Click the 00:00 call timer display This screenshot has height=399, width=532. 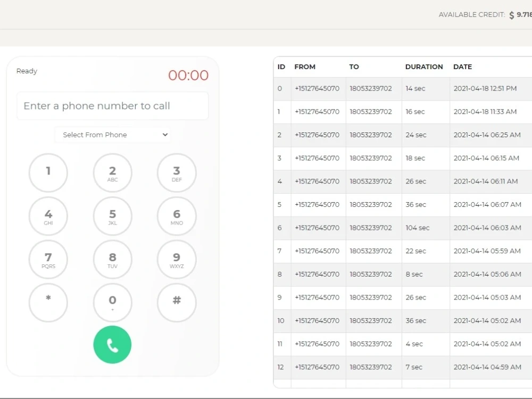click(188, 76)
